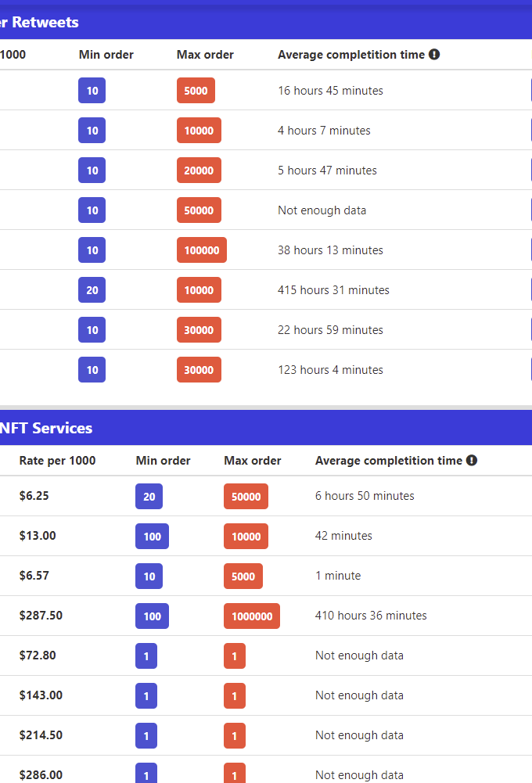The width and height of the screenshot is (532, 783).
Task: Click the 20 min order badge in Retweets
Action: [92, 290]
